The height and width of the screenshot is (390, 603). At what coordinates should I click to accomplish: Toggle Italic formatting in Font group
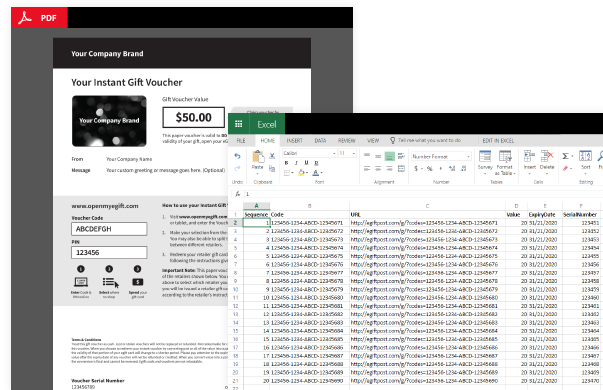pos(296,163)
